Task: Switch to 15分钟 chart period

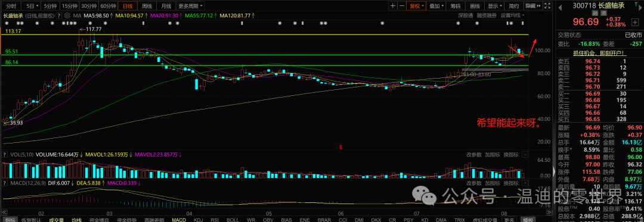Action: 69,6
